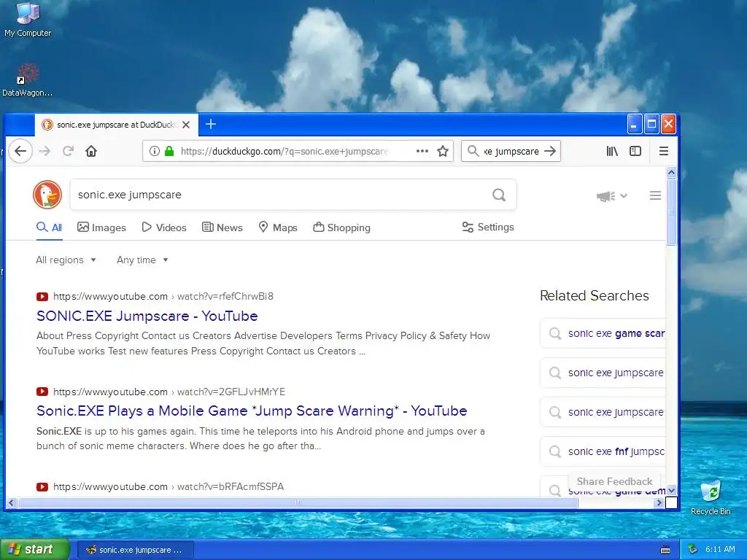Viewport: 747px width, 560px height.
Task: Open the megaphone announcements icon
Action: pyautogui.click(x=605, y=195)
